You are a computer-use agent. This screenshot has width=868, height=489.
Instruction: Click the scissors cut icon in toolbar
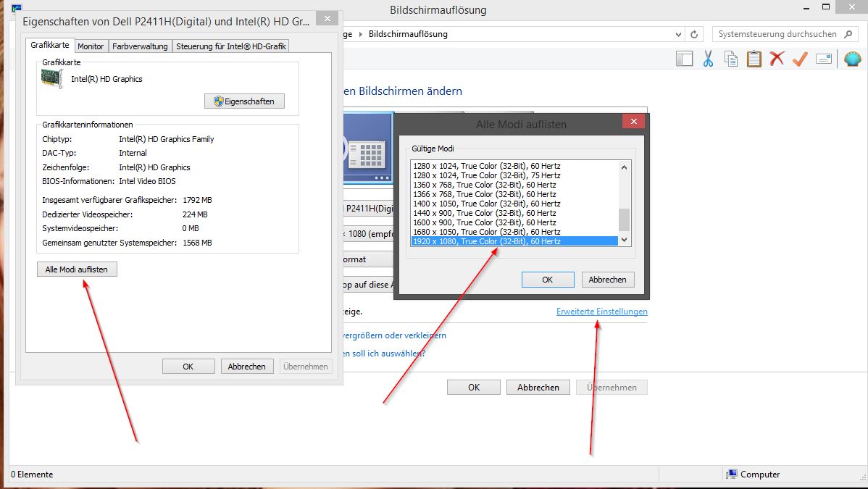pyautogui.click(x=708, y=59)
